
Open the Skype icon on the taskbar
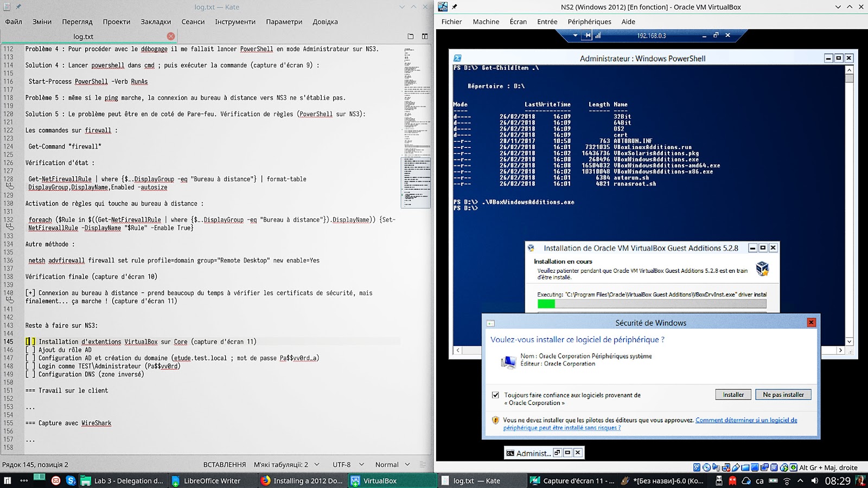(71, 480)
